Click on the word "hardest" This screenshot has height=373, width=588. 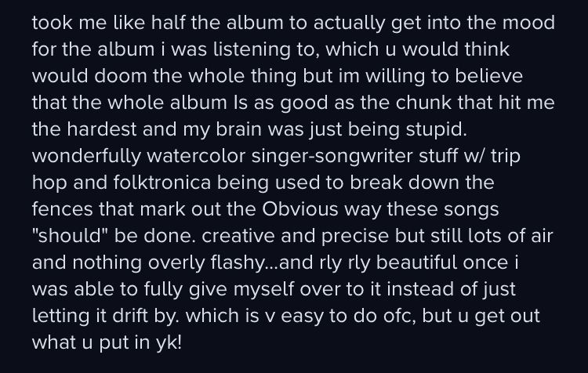coord(102,129)
